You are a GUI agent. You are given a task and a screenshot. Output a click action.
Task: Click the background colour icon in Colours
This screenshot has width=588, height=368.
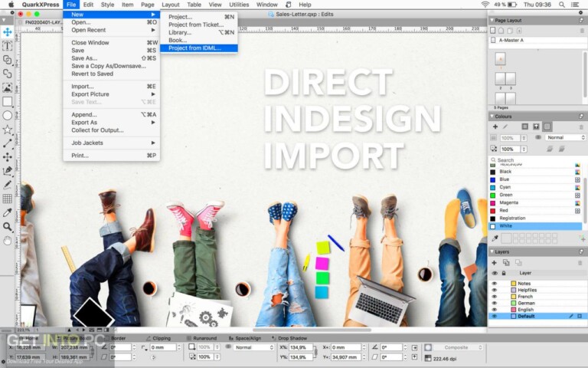547,127
